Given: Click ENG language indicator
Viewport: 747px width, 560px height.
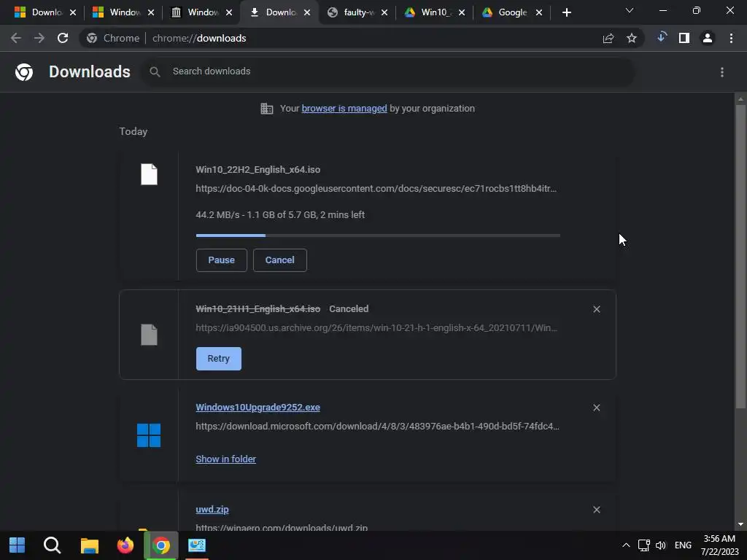Looking at the screenshot, I should coord(683,545).
